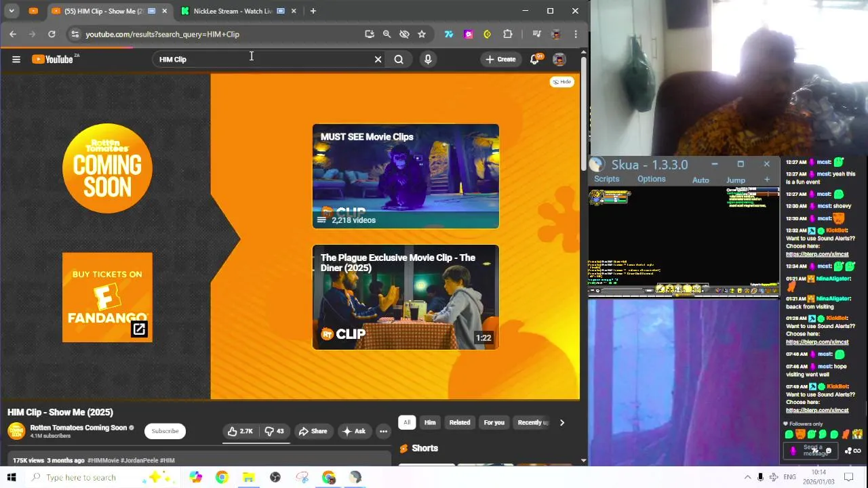
Task: Open the MUST SEE Movie Clips playlist
Action: 406,176
